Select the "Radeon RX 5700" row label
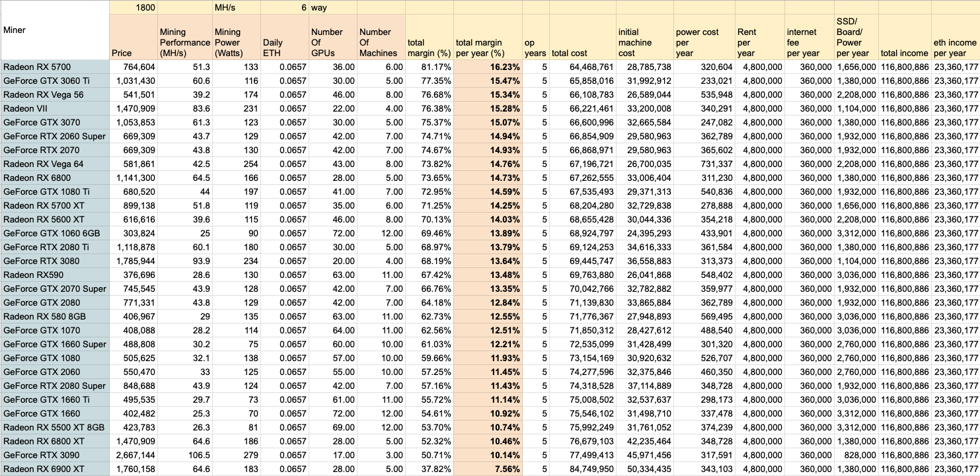This screenshot has height=476, width=980. (54, 67)
